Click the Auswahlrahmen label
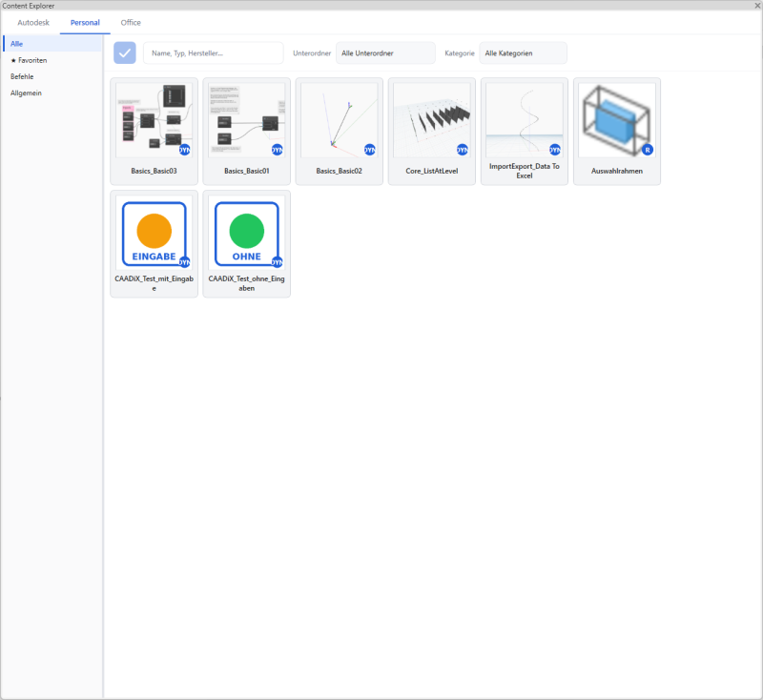This screenshot has height=700, width=763. coord(616,171)
